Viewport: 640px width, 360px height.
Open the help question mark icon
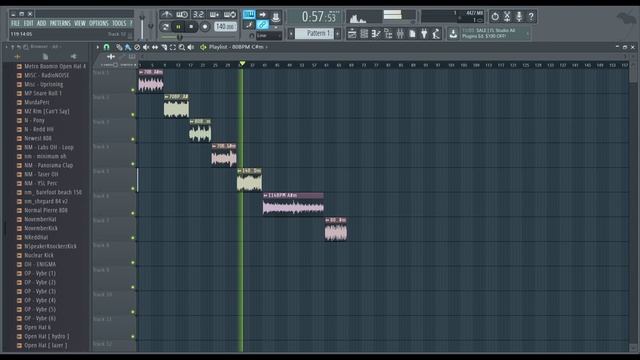(531, 17)
